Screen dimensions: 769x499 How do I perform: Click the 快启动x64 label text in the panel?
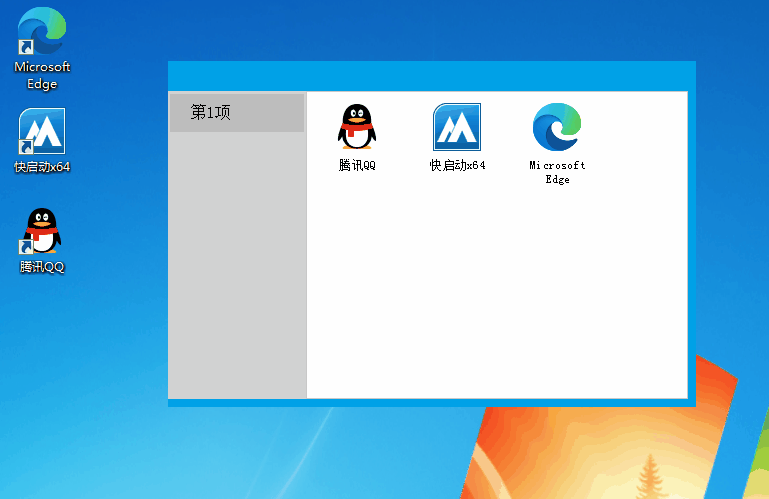coord(458,165)
